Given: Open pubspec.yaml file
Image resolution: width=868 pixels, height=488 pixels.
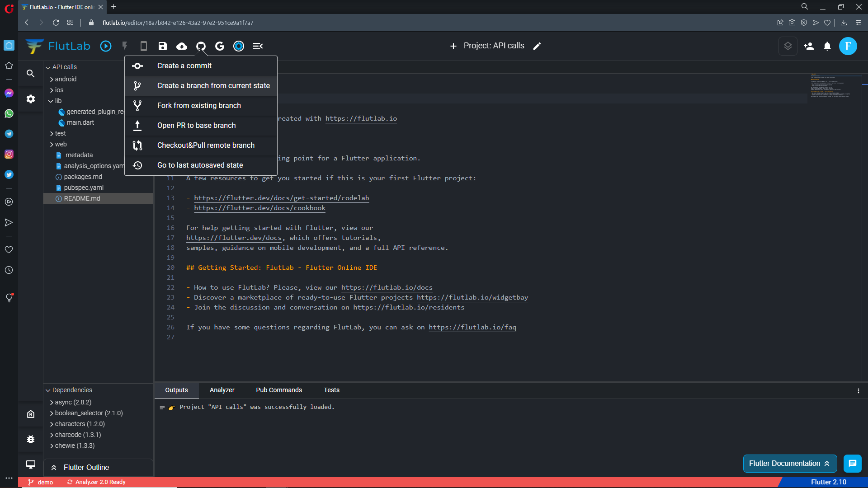Looking at the screenshot, I should pos(84,188).
